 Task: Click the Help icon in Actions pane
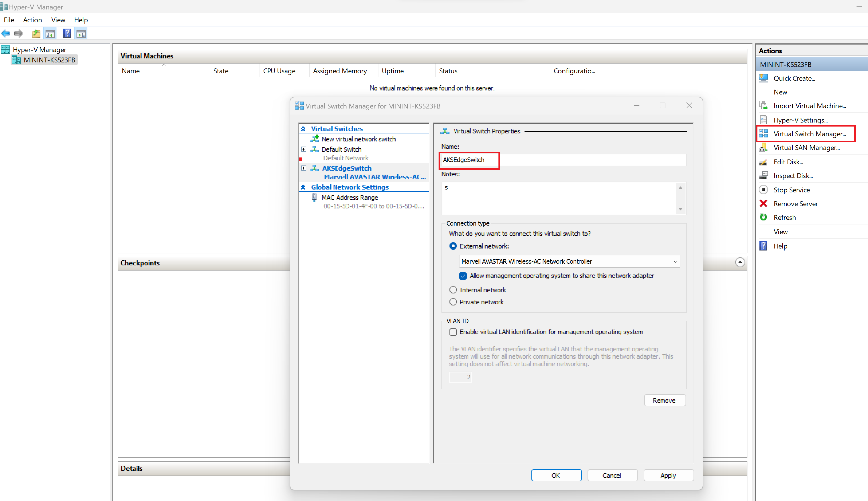(x=763, y=246)
